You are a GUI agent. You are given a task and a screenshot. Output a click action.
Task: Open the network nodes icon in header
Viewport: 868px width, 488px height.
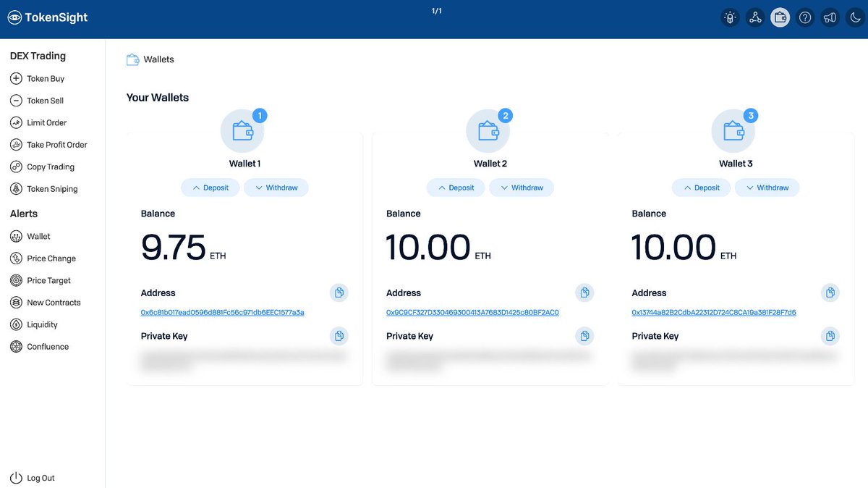pyautogui.click(x=755, y=17)
